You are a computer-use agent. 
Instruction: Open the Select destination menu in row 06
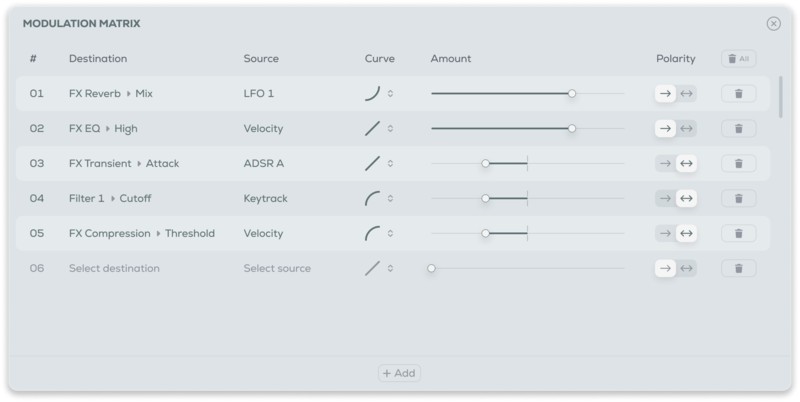pyautogui.click(x=114, y=269)
